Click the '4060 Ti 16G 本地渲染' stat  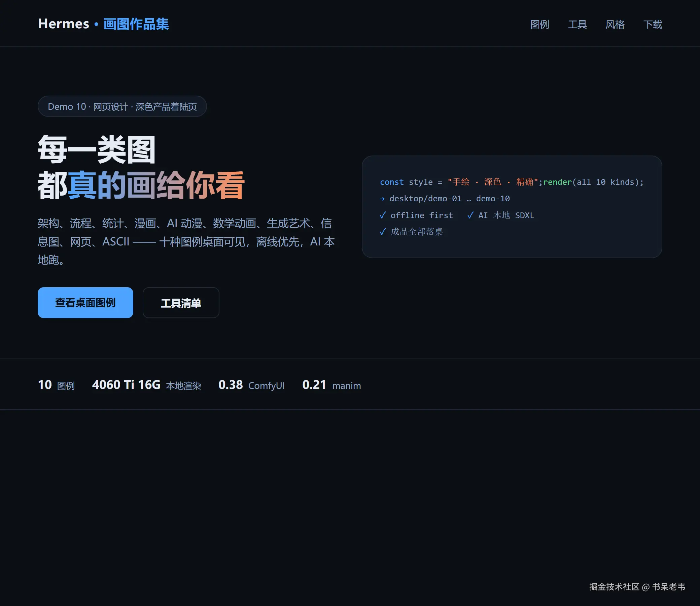pyautogui.click(x=147, y=385)
